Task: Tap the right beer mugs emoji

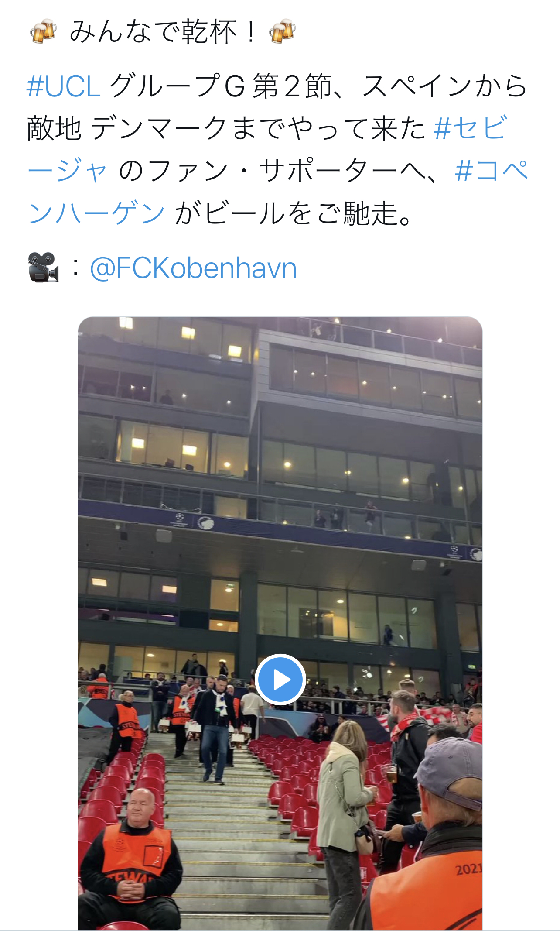Action: [x=282, y=31]
